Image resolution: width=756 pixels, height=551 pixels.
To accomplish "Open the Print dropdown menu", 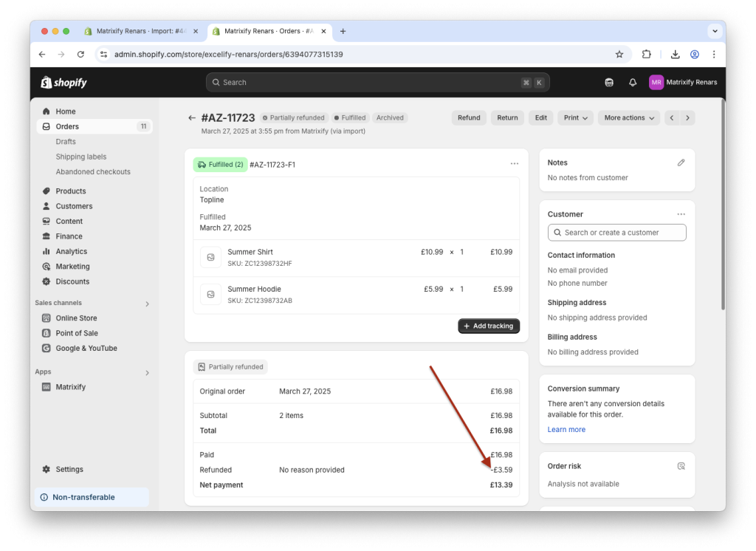I will coord(575,117).
